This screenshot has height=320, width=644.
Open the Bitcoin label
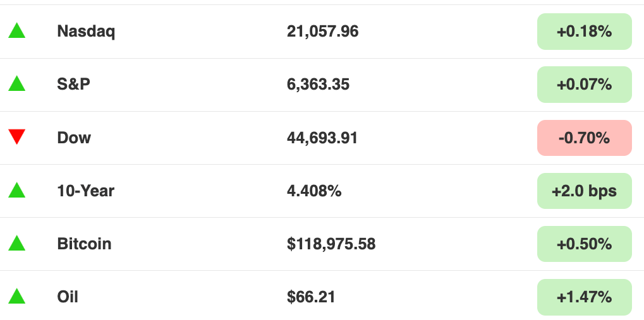tap(84, 244)
